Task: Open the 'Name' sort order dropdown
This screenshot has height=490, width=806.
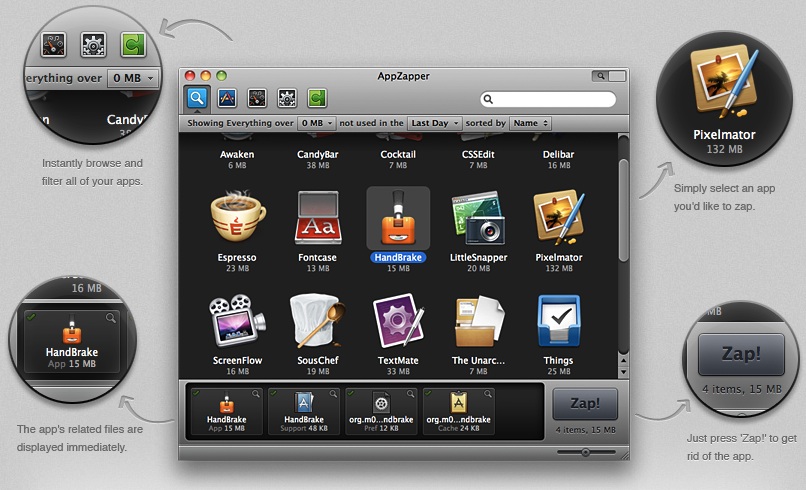Action: click(530, 123)
